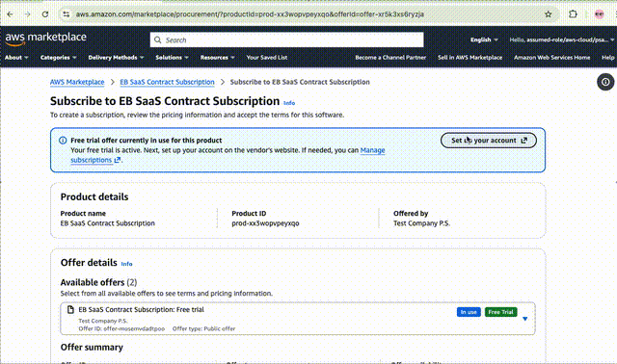Select the EB SaaS Contract Subscription: Free trial offer
This screenshot has width=617, height=364.
[298, 319]
